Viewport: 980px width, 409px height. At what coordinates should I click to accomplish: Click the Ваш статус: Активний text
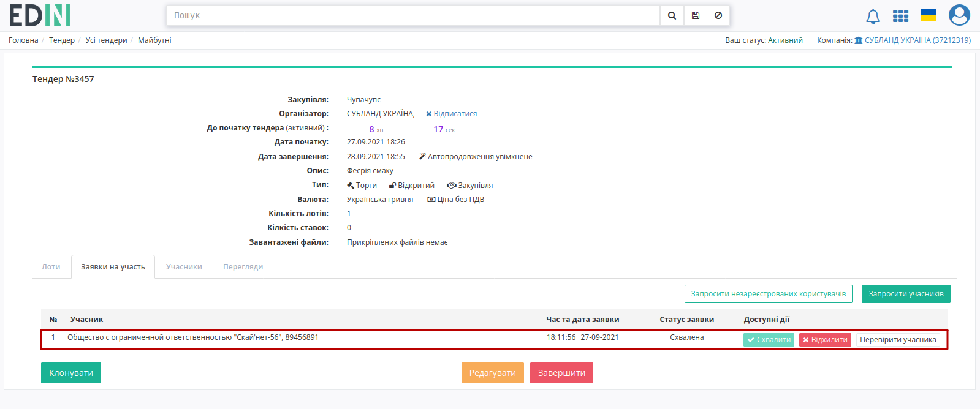coord(764,40)
